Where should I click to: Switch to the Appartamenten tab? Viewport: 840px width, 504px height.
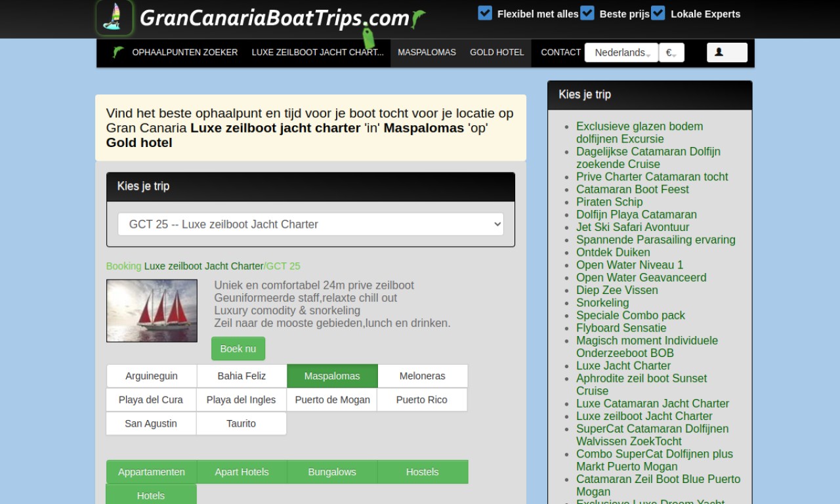tap(152, 472)
